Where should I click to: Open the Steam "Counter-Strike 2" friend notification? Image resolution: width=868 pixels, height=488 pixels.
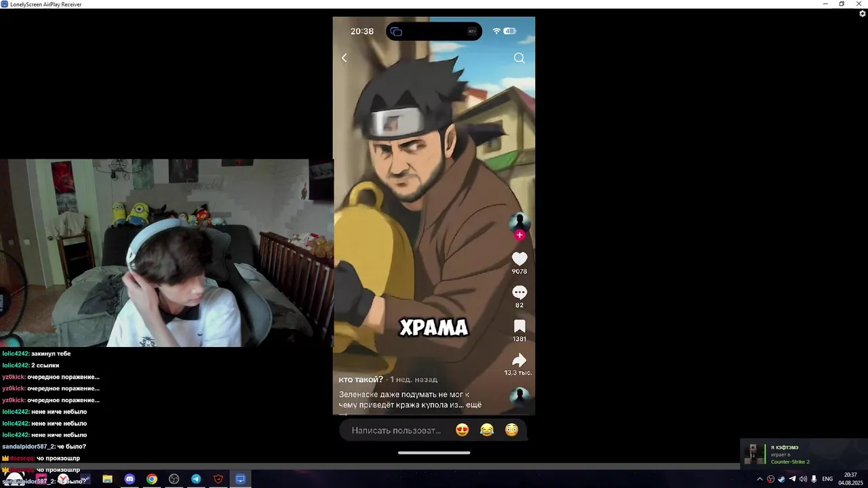tap(803, 454)
